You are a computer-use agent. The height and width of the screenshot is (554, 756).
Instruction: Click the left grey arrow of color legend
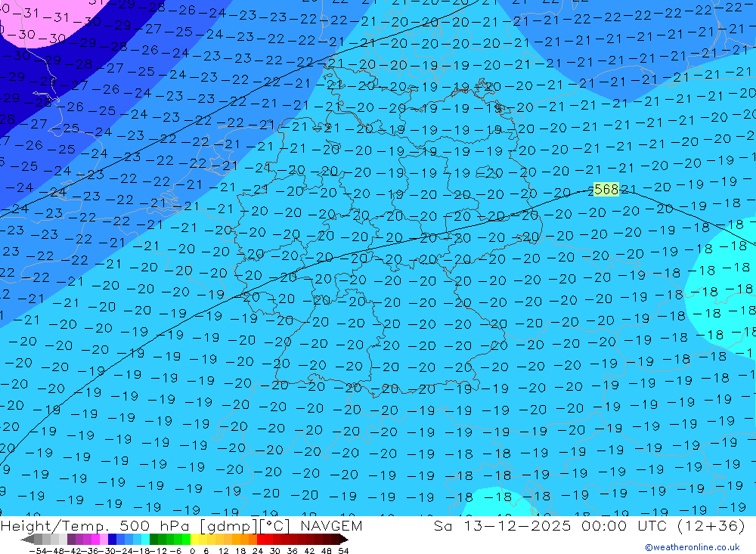point(27,540)
